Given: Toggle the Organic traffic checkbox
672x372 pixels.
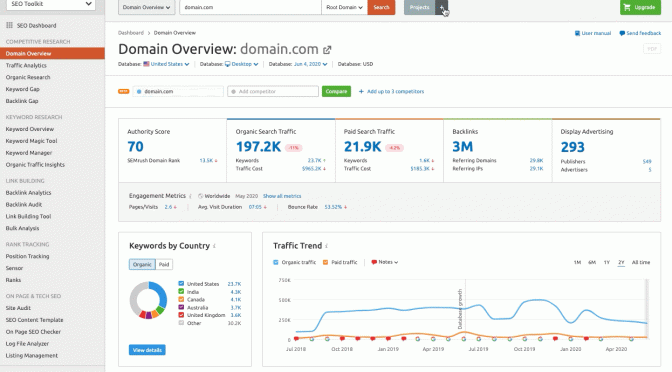Looking at the screenshot, I should pyautogui.click(x=276, y=262).
